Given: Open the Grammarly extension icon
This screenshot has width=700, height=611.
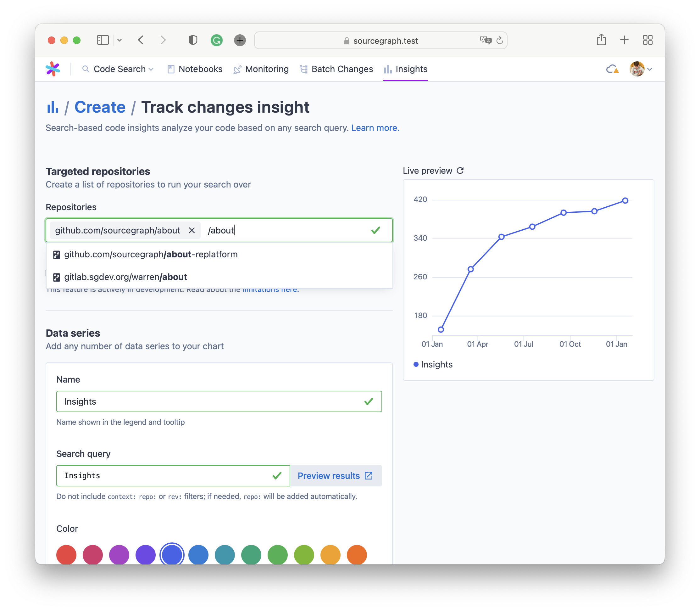Looking at the screenshot, I should pos(216,40).
